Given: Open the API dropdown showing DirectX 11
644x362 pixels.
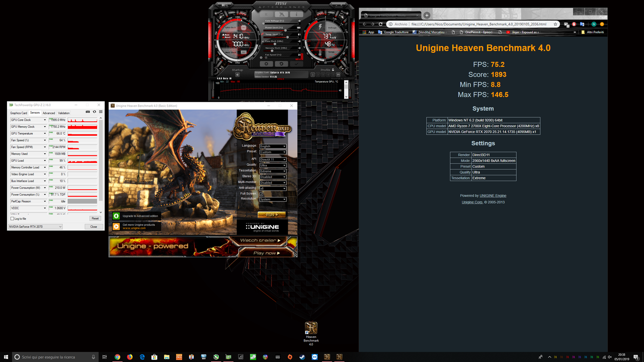Looking at the screenshot, I should click(273, 159).
